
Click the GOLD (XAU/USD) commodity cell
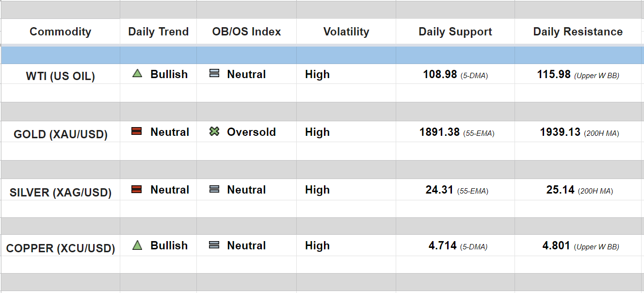60,134
